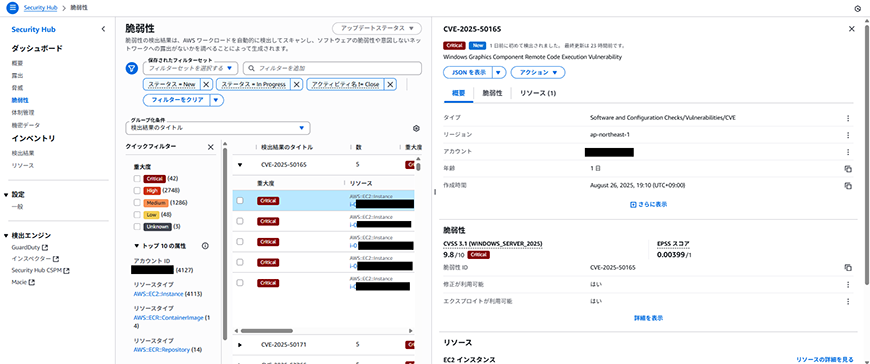Click info icon beside トップ 10 の属性
870x364 pixels.
205,246
